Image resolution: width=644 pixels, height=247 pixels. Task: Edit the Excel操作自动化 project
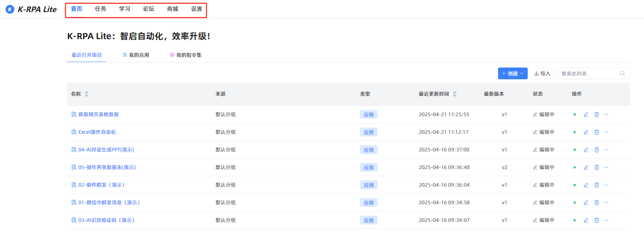(586, 132)
